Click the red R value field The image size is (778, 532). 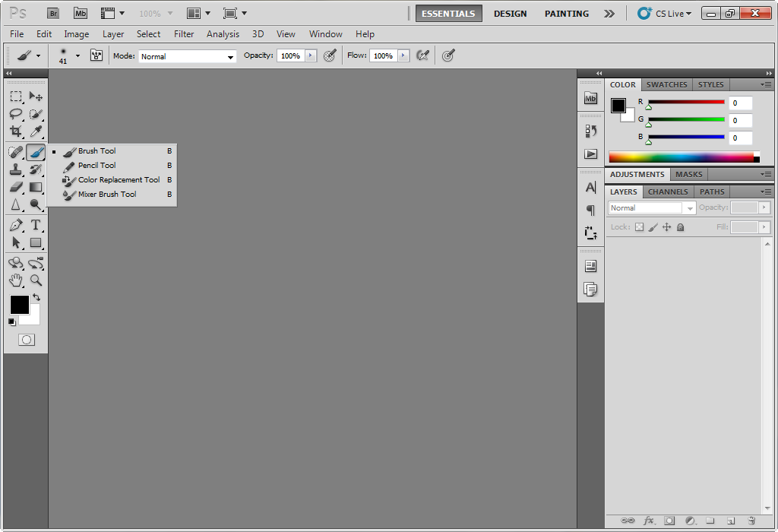740,103
